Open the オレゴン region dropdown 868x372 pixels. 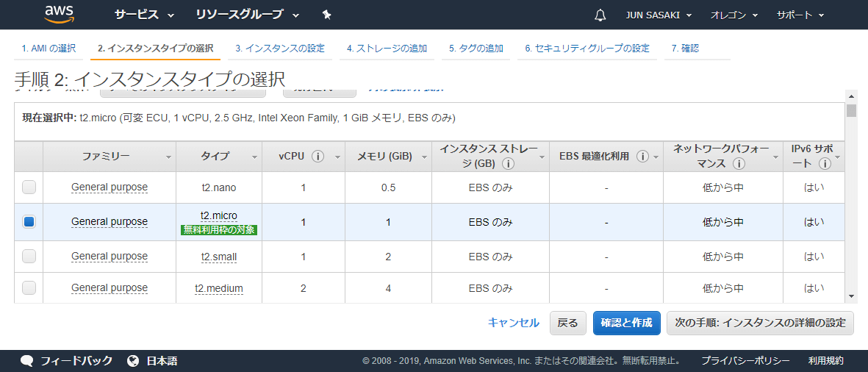click(734, 15)
